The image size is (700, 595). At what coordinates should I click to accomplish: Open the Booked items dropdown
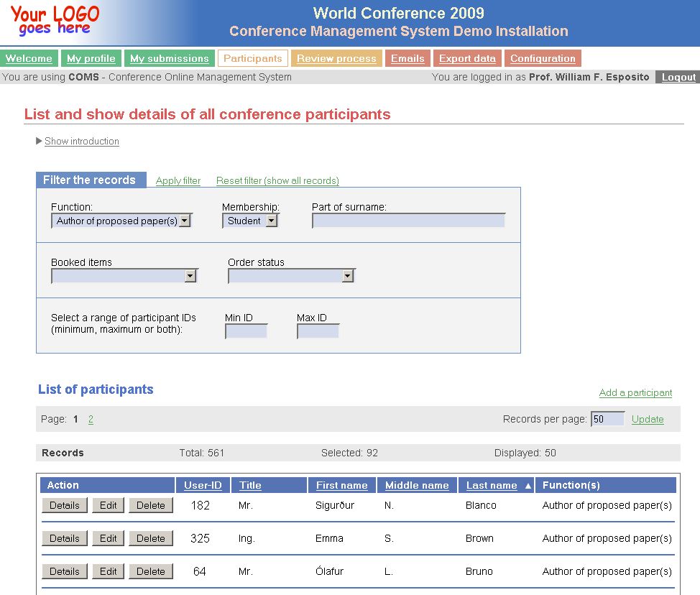pyautogui.click(x=124, y=276)
